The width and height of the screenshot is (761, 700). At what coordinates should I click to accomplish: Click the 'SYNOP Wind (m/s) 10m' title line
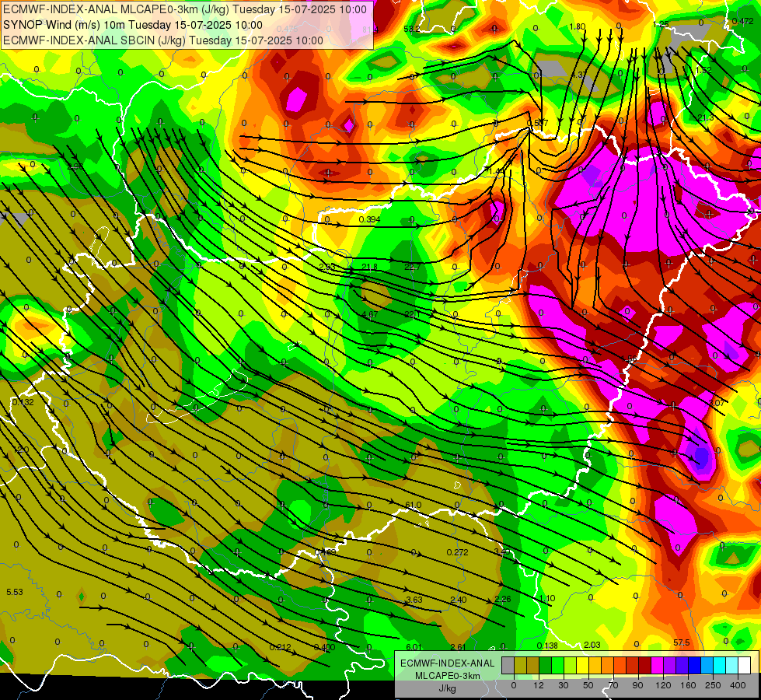(132, 25)
